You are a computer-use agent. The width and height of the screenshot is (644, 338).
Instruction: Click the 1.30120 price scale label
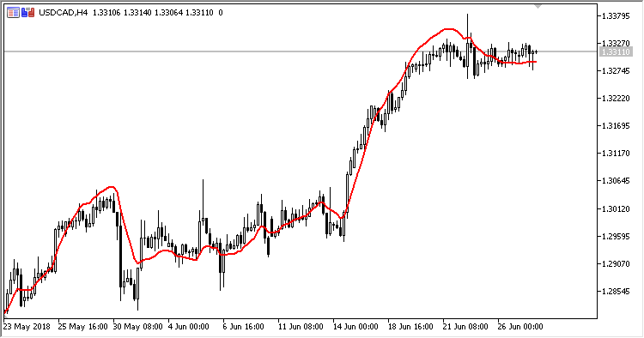click(x=616, y=208)
